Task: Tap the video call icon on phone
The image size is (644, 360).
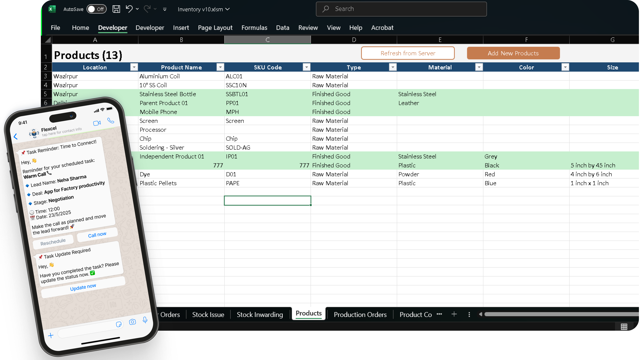Action: point(97,123)
